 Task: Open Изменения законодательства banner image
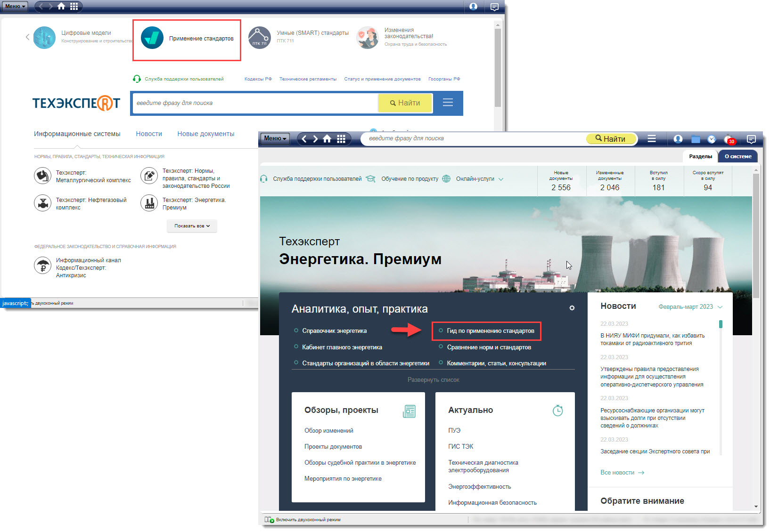[368, 38]
